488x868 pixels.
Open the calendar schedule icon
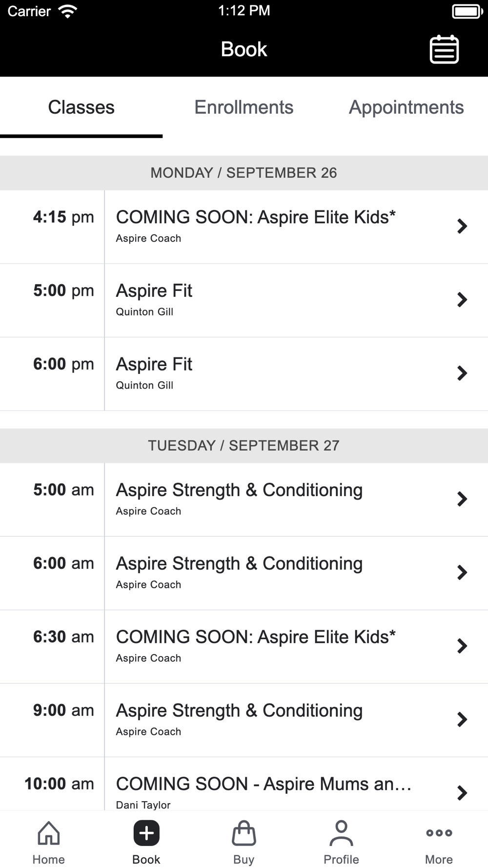[444, 49]
